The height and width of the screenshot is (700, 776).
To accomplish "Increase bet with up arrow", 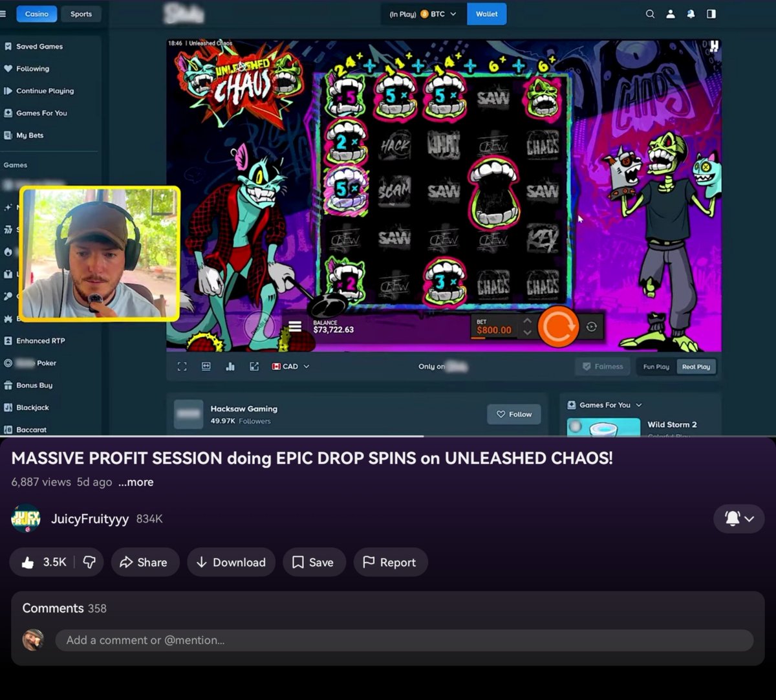I will [527, 320].
